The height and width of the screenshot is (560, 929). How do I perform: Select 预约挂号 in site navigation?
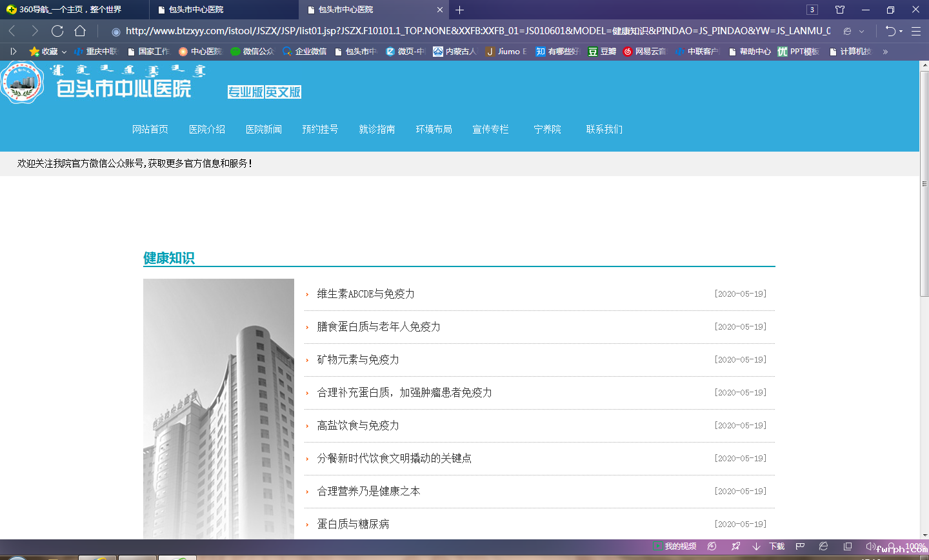[320, 130]
